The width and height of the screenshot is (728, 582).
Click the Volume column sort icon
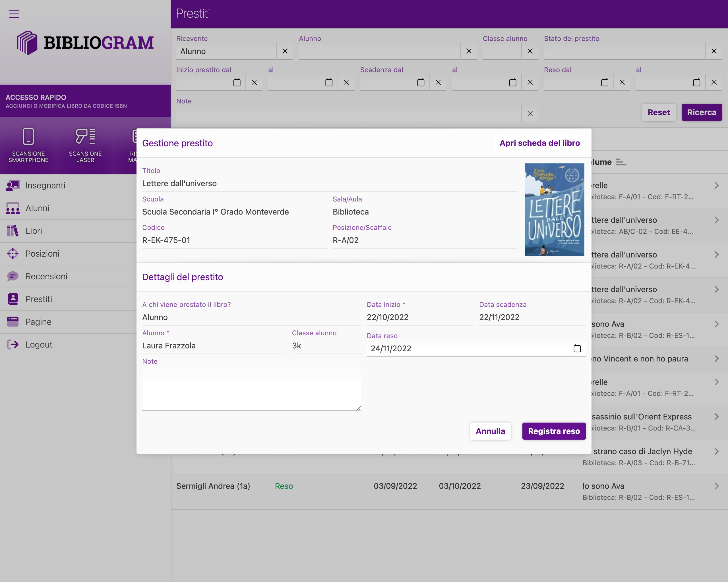pos(621,162)
